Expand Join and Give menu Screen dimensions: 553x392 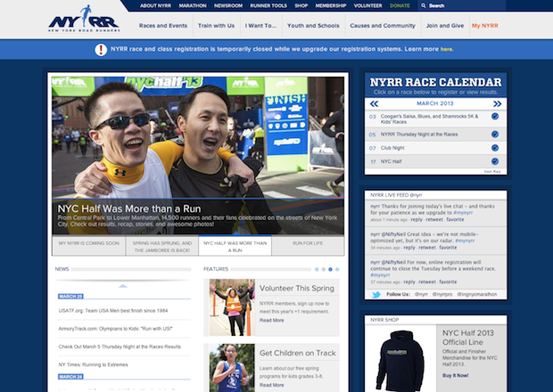click(445, 26)
